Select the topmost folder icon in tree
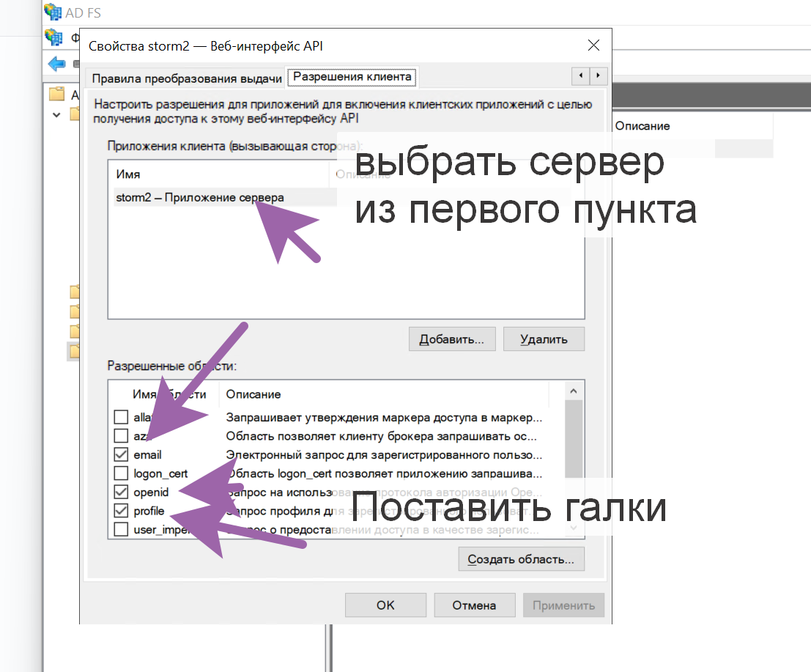This screenshot has width=811, height=672. click(57, 95)
